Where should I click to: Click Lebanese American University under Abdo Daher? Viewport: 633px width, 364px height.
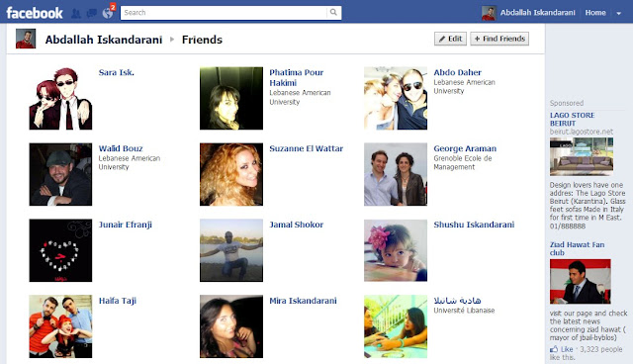coord(464,87)
